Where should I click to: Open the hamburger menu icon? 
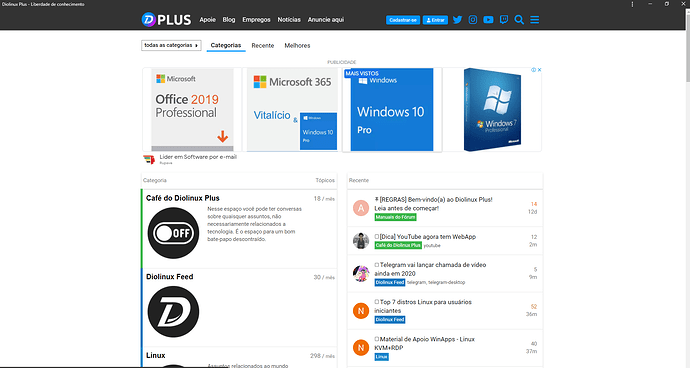click(x=535, y=20)
